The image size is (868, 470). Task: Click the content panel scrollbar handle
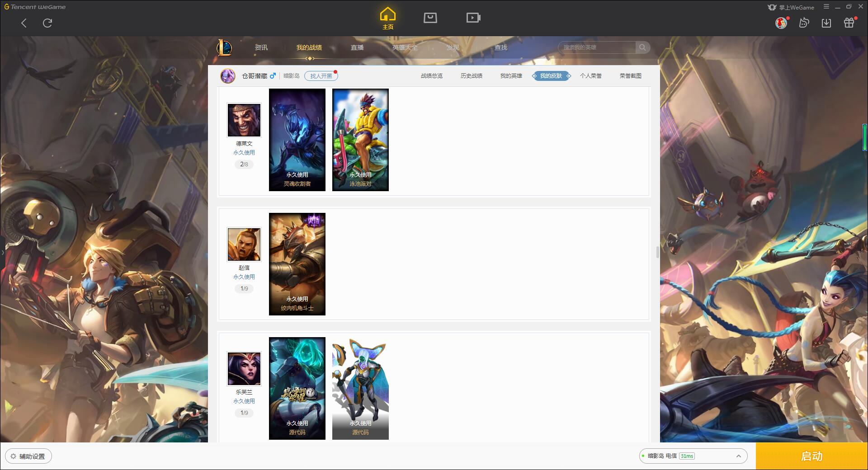[x=657, y=252]
